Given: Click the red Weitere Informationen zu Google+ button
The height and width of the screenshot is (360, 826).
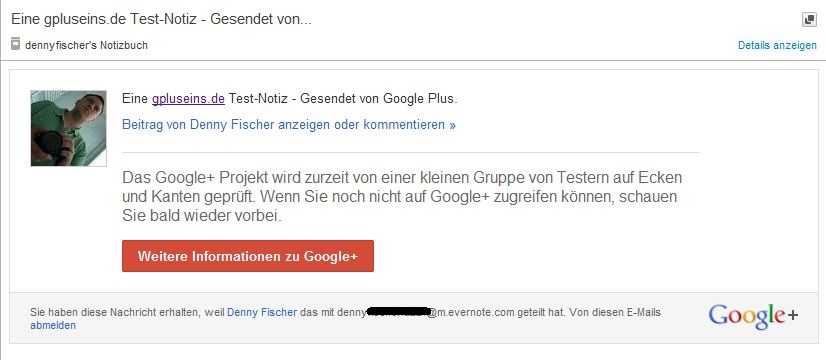Looking at the screenshot, I should click(x=248, y=256).
